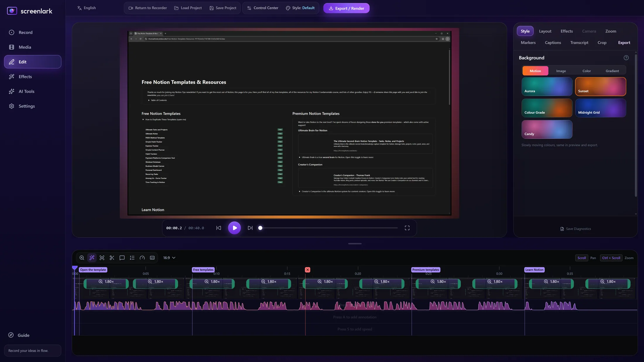Open the Control Center
Viewport: 644px width, 362px height.
coord(263,8)
